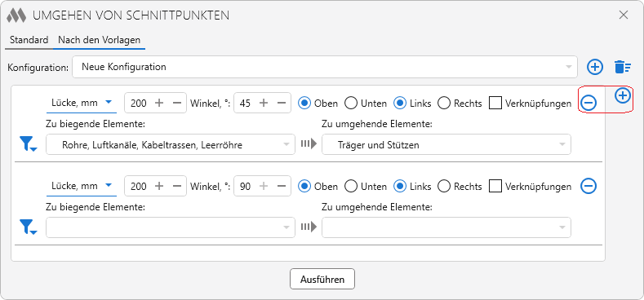Remove the second rule with minus icon
The width and height of the screenshot is (644, 300).
point(588,187)
